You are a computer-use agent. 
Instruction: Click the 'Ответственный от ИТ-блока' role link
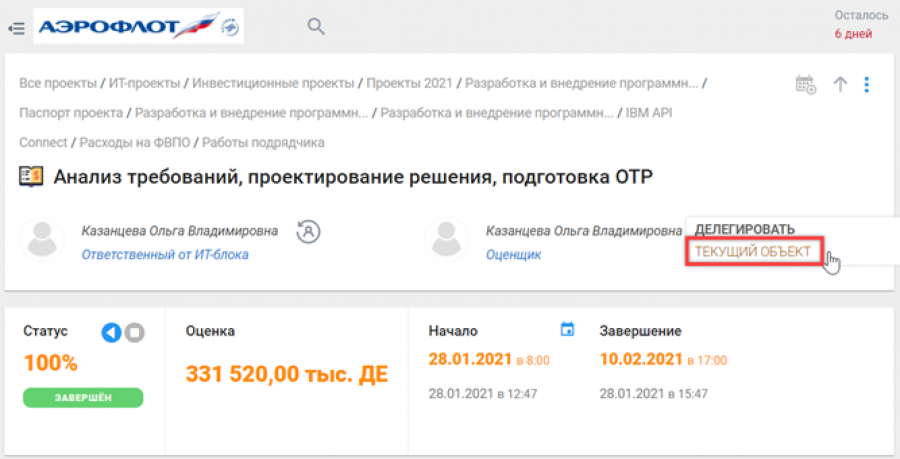click(x=165, y=255)
